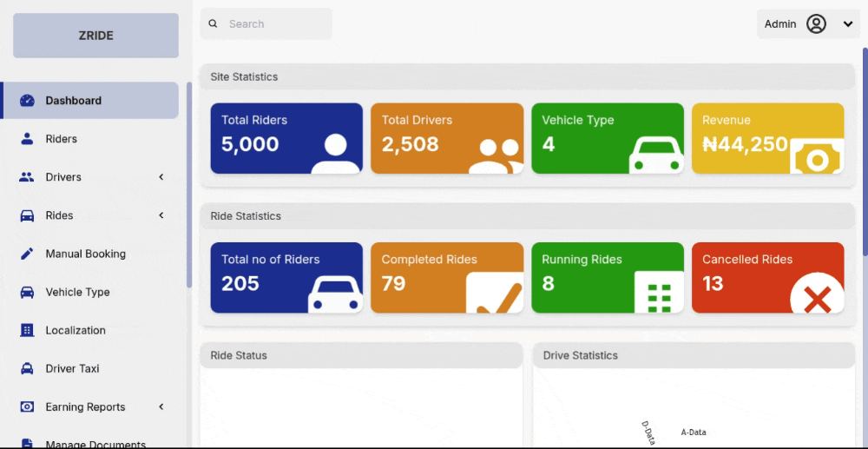The image size is (868, 449).
Task: Click the D-Data chart label
Action: (x=648, y=433)
